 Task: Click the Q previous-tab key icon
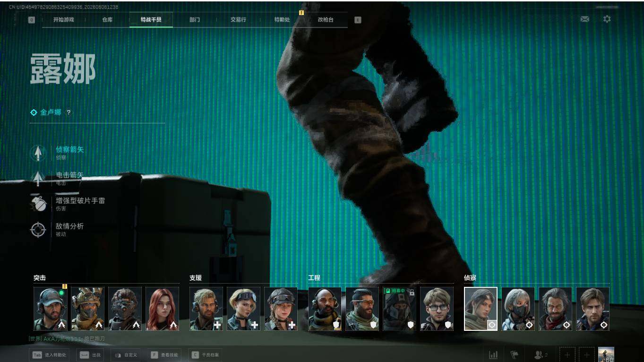coord(32,20)
